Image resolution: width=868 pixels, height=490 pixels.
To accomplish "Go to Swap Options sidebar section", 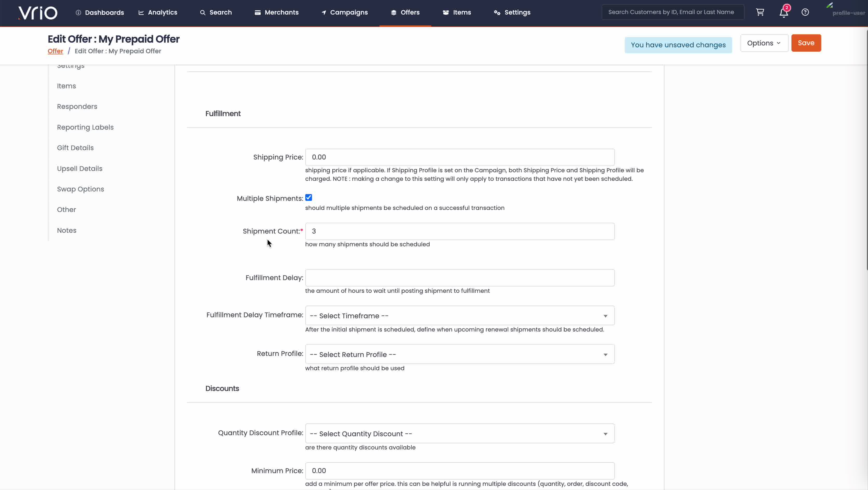I will [x=80, y=189].
